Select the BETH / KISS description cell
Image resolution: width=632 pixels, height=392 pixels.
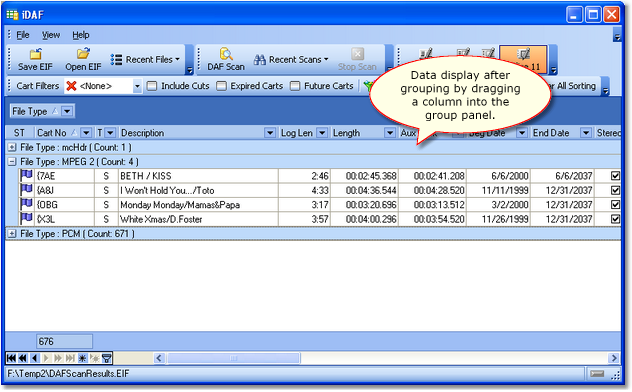(x=198, y=176)
